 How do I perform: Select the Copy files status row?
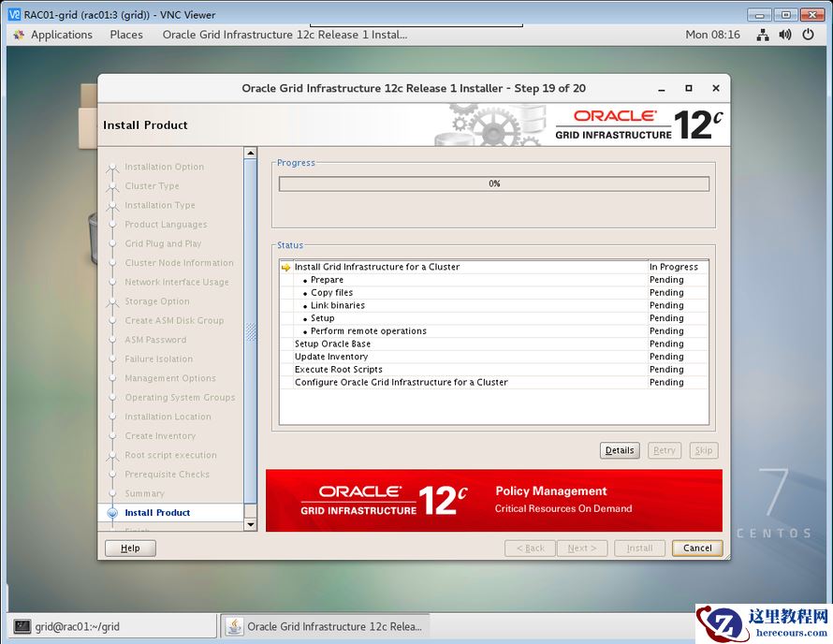coord(494,292)
